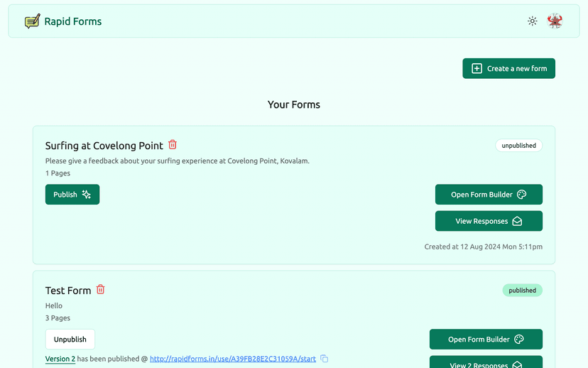Publish the Surfing at Covelong Point form

[72, 195]
